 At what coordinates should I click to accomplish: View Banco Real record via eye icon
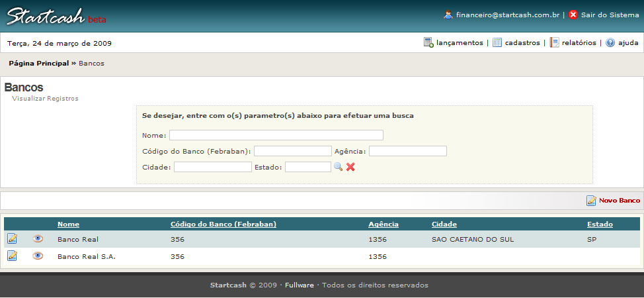[38, 238]
